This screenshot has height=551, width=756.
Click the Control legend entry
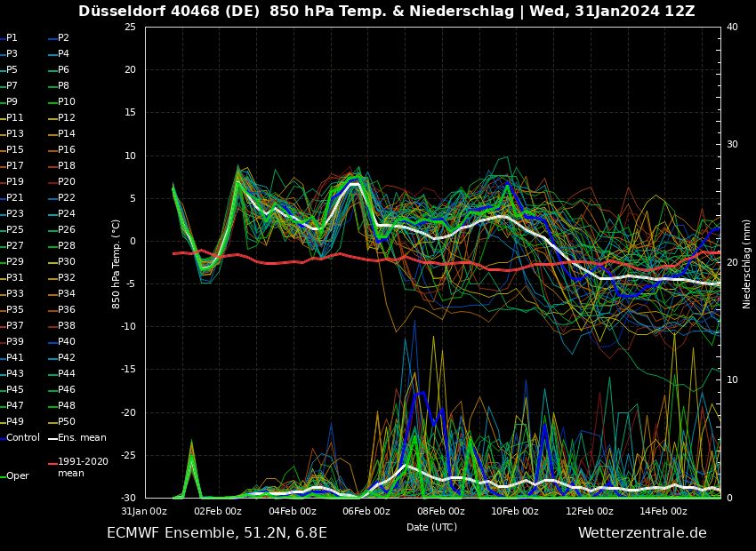(x=22, y=437)
